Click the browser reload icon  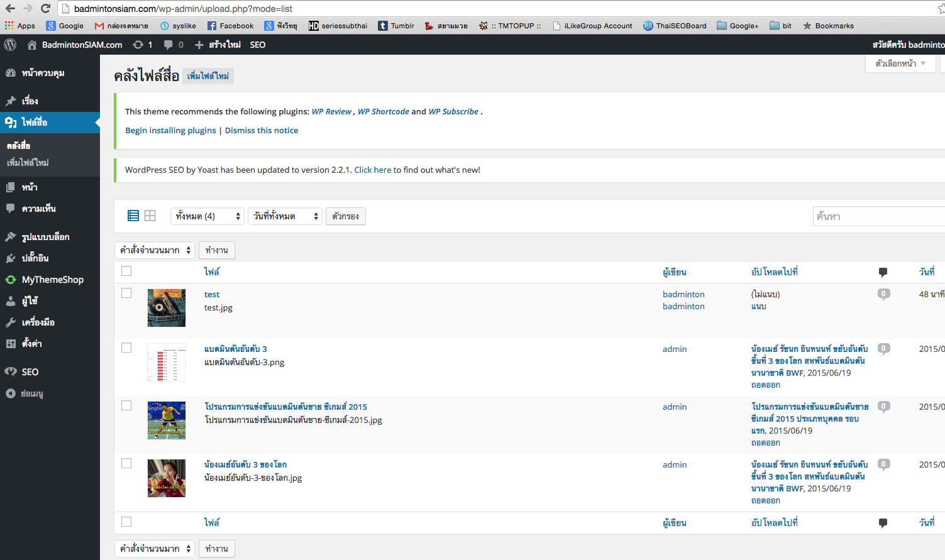[x=45, y=8]
